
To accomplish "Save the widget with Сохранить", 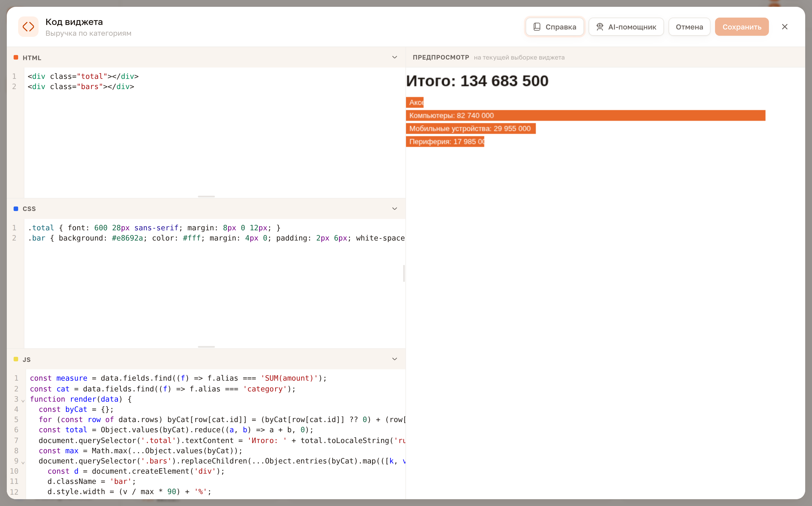I will (742, 27).
